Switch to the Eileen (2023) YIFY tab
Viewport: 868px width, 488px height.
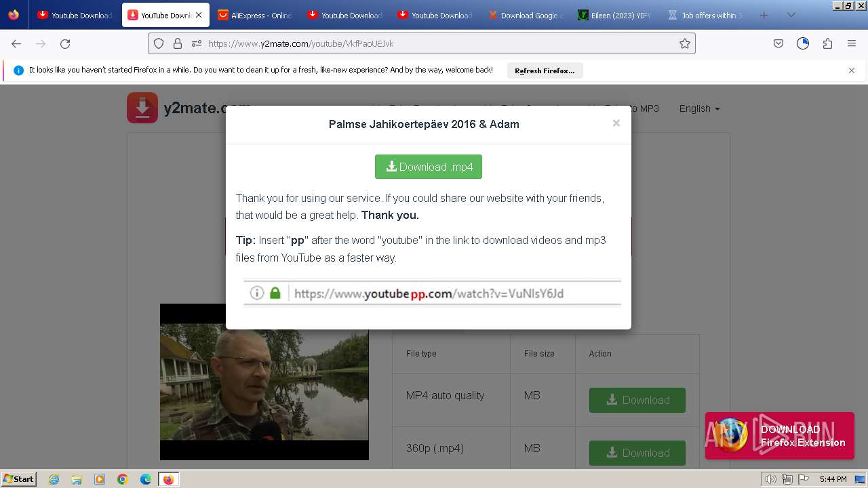615,15
